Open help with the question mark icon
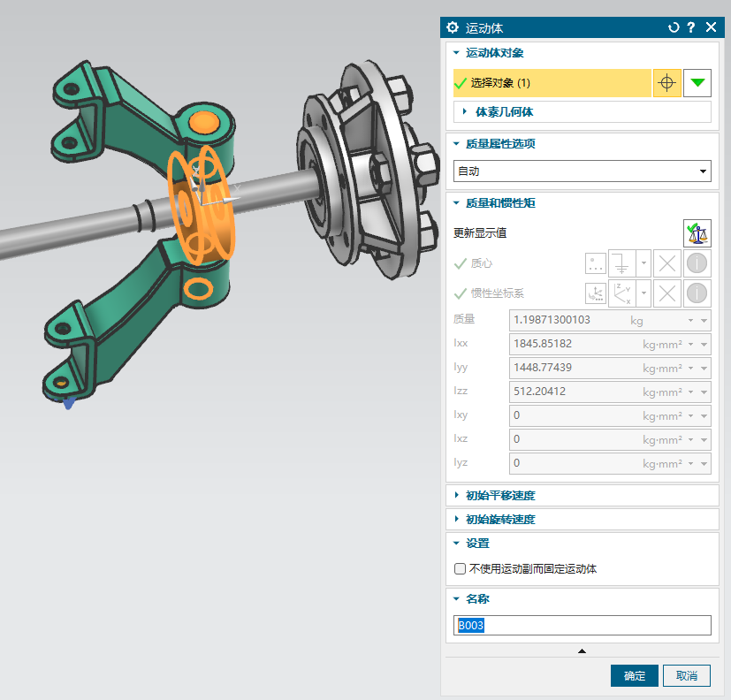This screenshot has width=731, height=700. click(691, 27)
